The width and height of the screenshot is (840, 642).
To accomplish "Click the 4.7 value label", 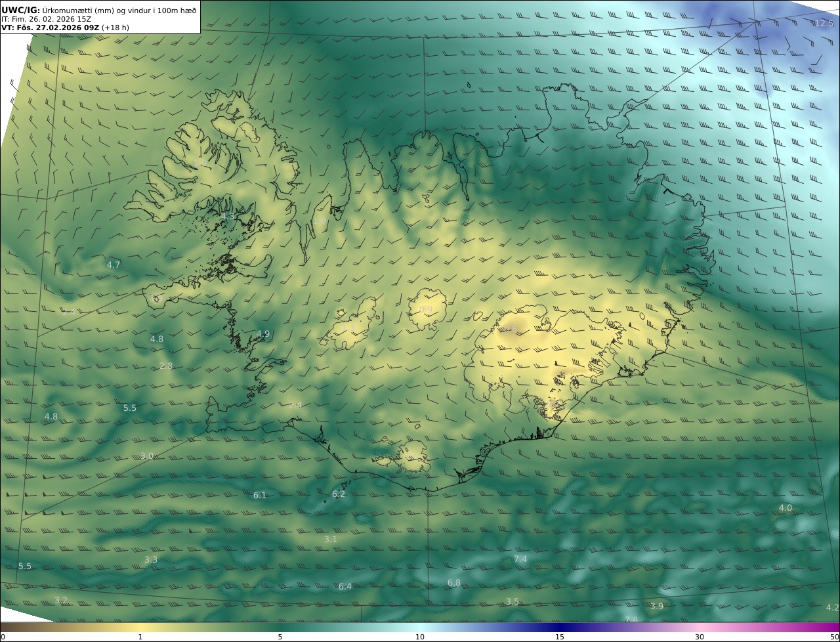I will [114, 265].
